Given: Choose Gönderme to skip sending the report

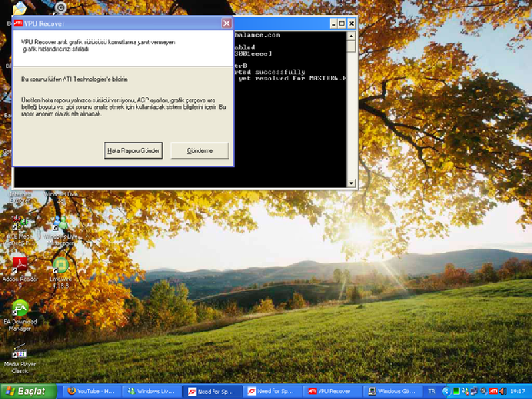Looking at the screenshot, I should click(200, 151).
